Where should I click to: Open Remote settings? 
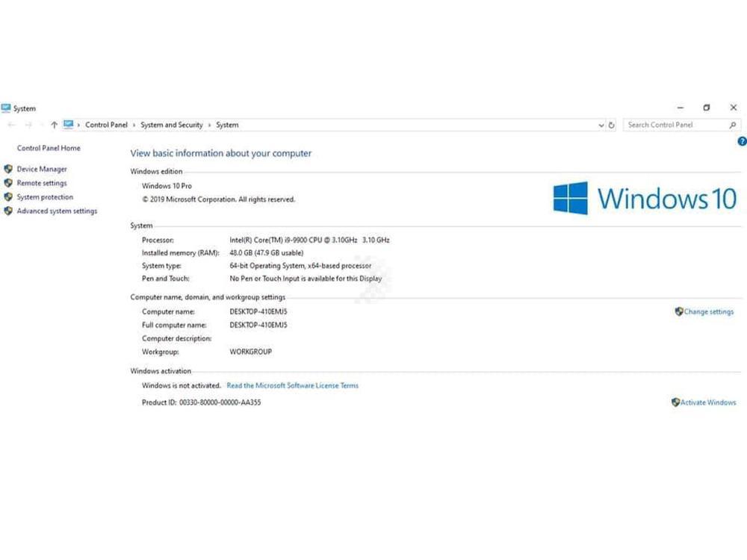(x=42, y=184)
